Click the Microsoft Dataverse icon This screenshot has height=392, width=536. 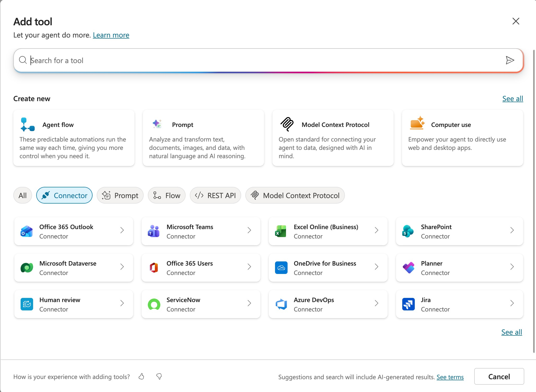(x=27, y=268)
